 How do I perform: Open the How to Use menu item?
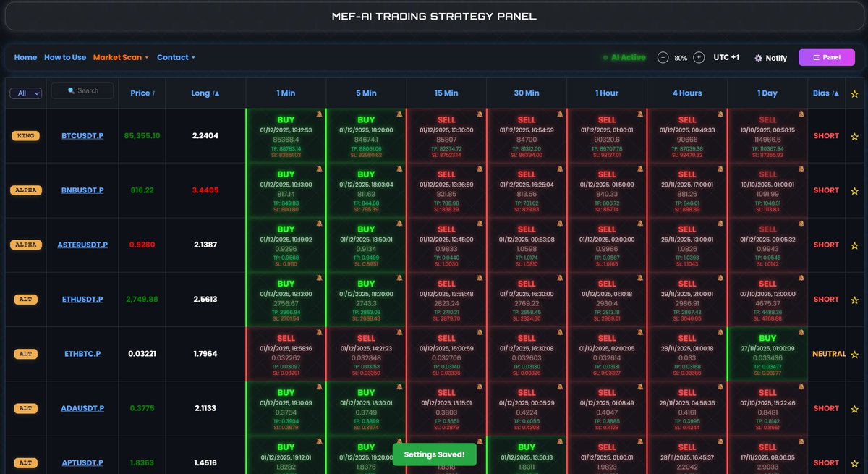click(64, 57)
